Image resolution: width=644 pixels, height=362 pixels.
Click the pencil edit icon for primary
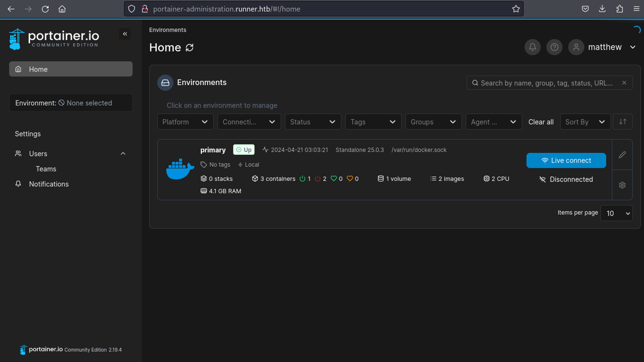(x=622, y=155)
